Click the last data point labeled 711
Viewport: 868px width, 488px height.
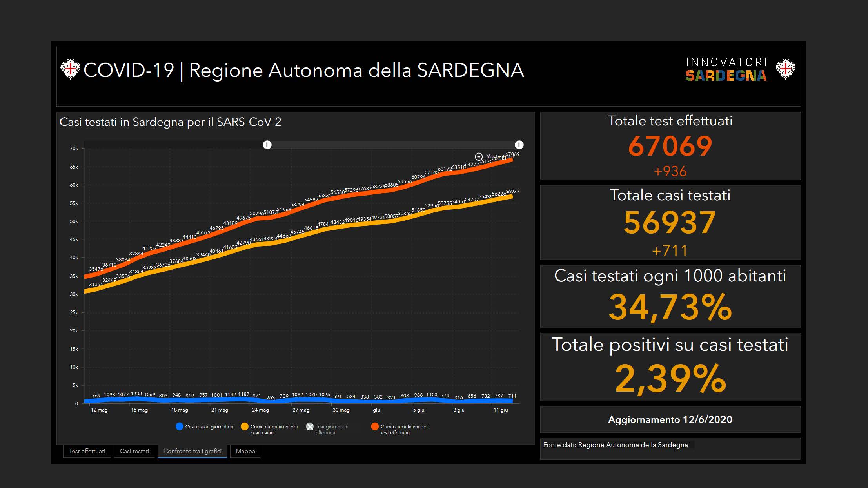click(x=512, y=400)
